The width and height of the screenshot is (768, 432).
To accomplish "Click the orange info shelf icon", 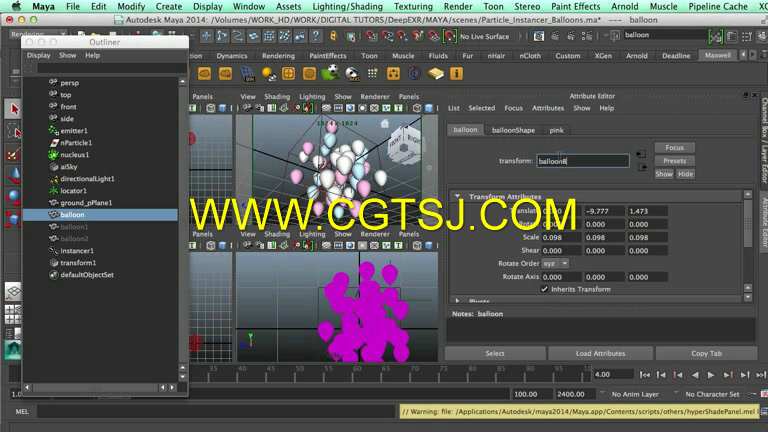I will (456, 74).
